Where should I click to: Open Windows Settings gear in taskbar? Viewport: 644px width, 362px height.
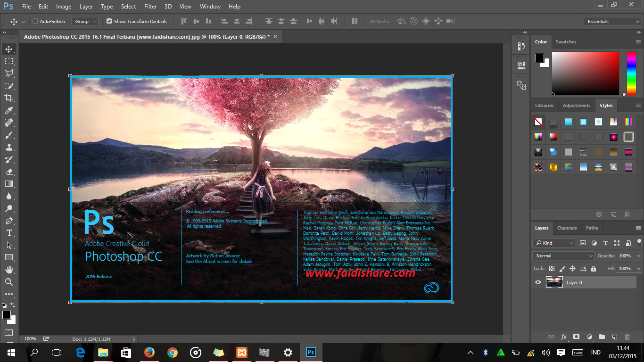click(x=288, y=352)
